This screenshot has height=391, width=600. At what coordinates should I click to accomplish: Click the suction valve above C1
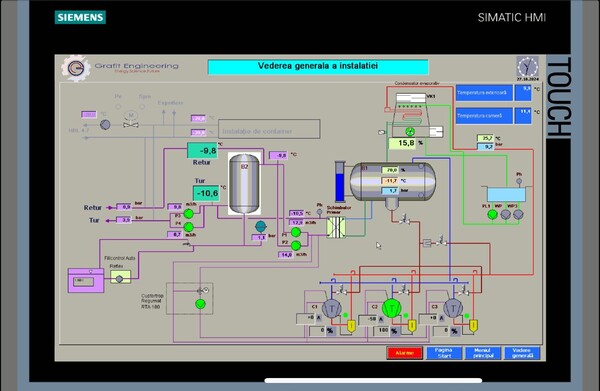pos(341,291)
